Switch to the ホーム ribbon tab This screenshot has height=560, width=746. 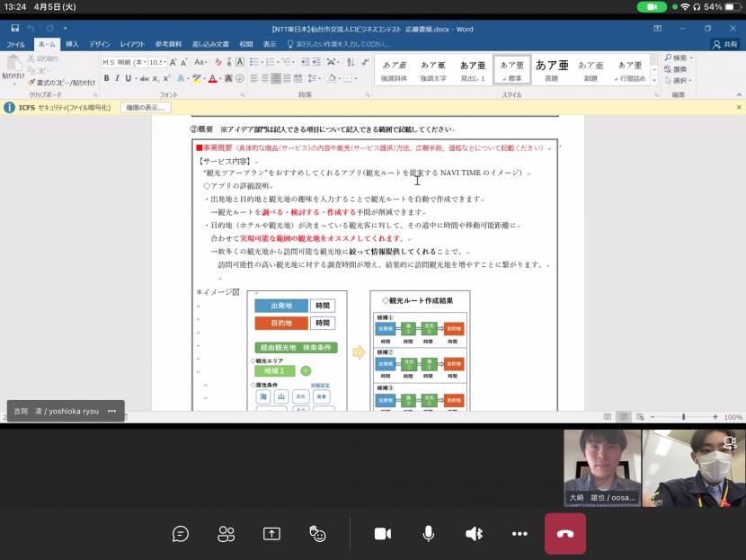47,44
